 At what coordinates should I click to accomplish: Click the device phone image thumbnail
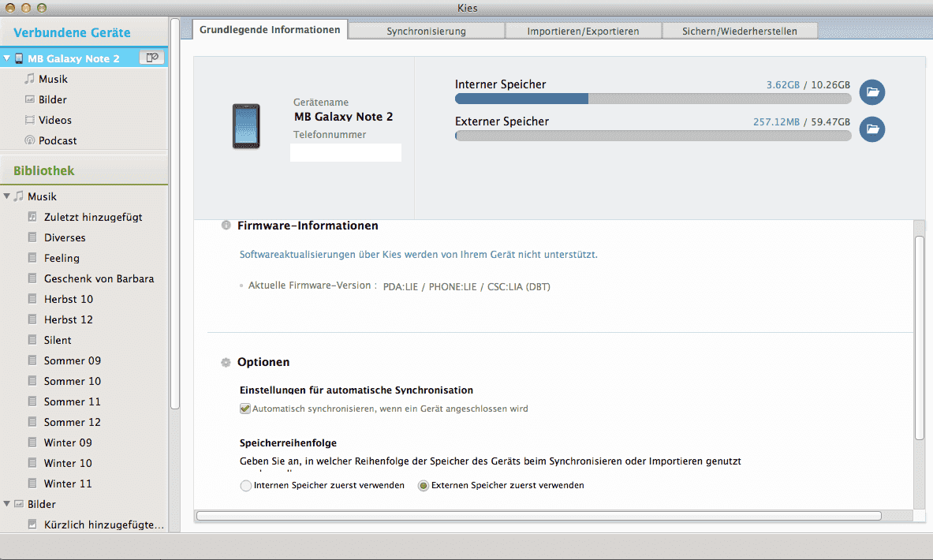point(246,126)
